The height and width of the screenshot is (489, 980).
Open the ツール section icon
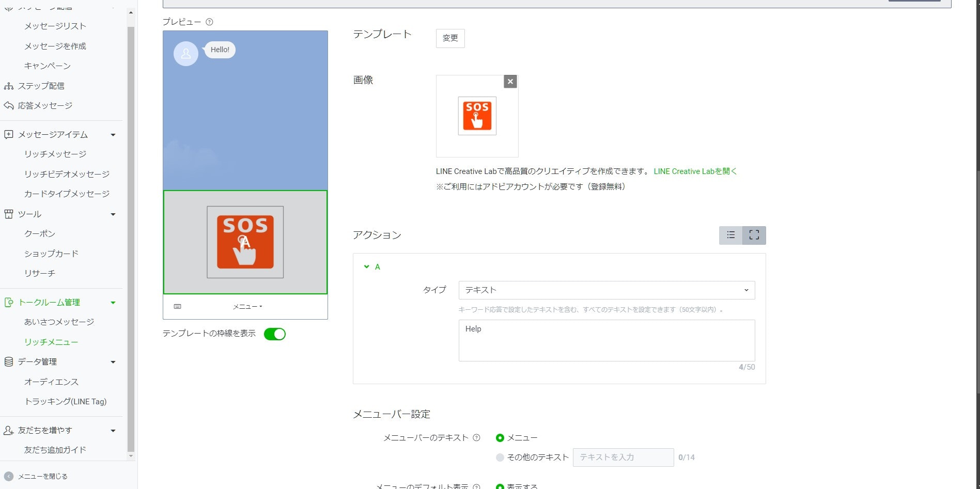pyautogui.click(x=9, y=214)
